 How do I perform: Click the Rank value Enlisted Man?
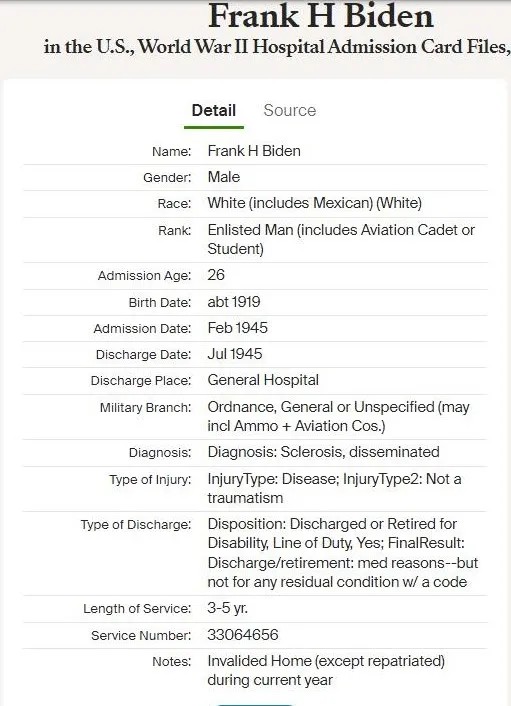point(341,239)
